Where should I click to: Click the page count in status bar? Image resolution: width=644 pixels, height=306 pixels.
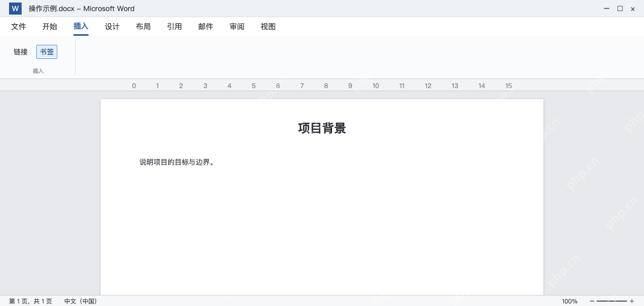pos(31,301)
